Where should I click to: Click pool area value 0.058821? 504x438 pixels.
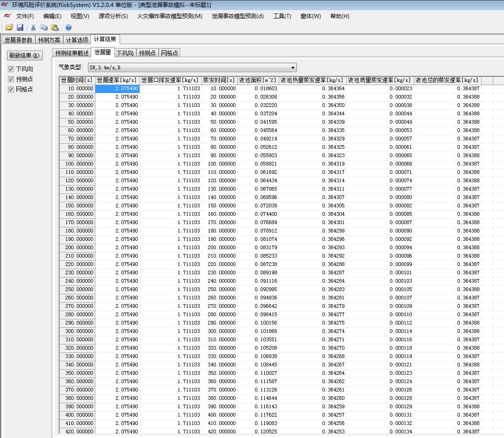click(x=258, y=164)
